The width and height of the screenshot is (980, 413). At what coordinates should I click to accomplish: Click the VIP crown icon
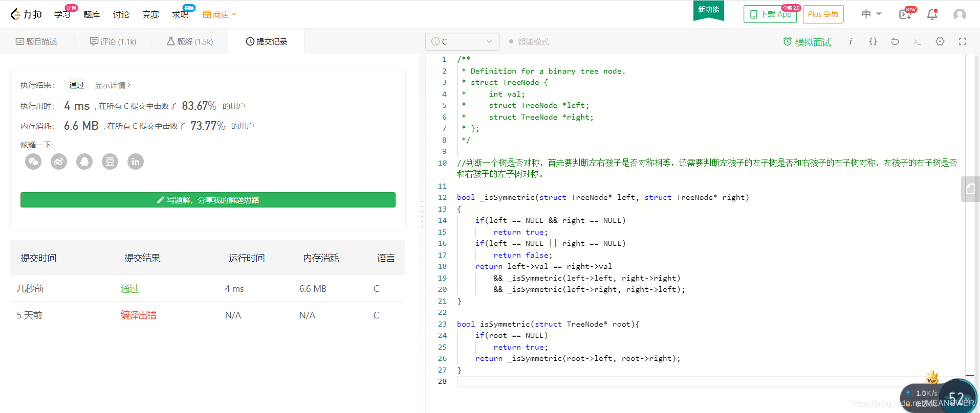pyautogui.click(x=932, y=378)
